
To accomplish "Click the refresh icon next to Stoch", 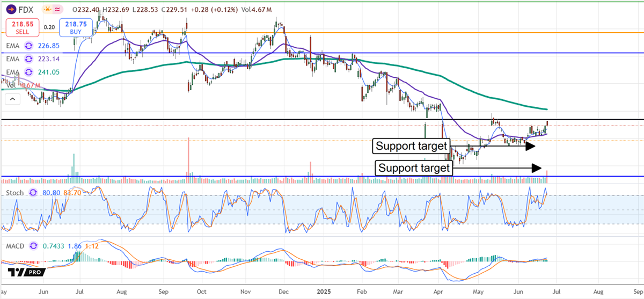I will (x=32, y=192).
